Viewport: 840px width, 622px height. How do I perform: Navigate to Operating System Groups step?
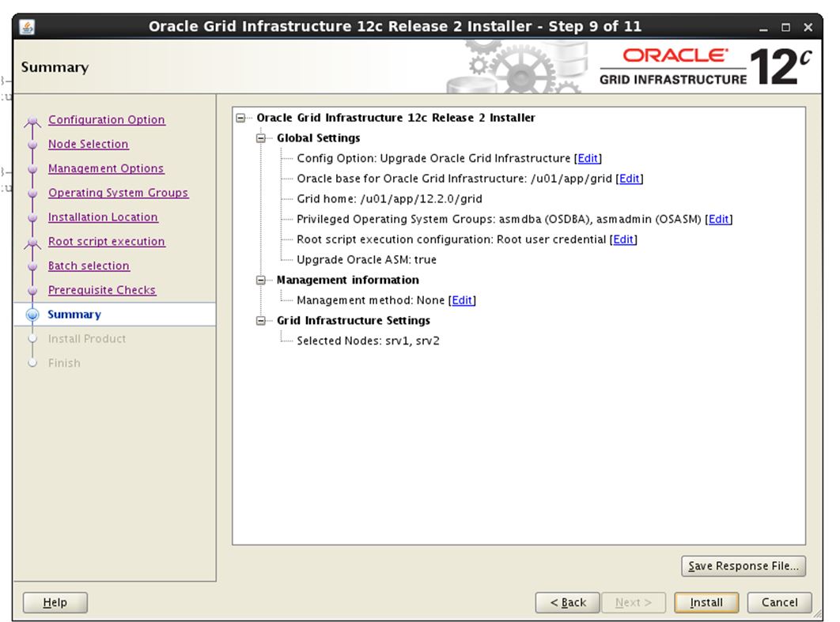click(118, 193)
